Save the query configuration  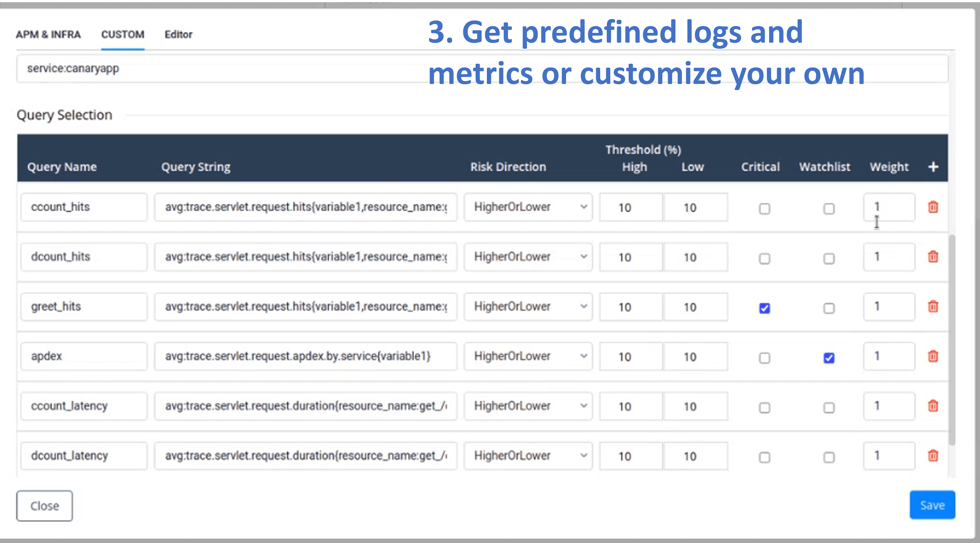point(932,505)
